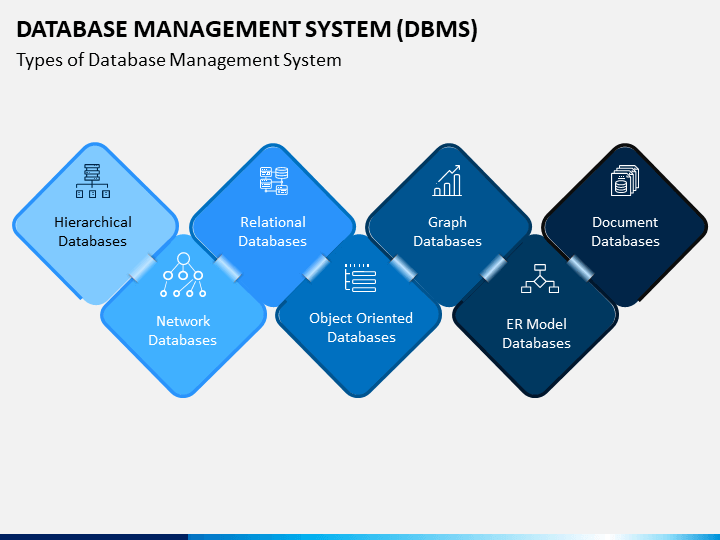
Task: Click the bar chart with arrow icon
Action: click(x=447, y=180)
